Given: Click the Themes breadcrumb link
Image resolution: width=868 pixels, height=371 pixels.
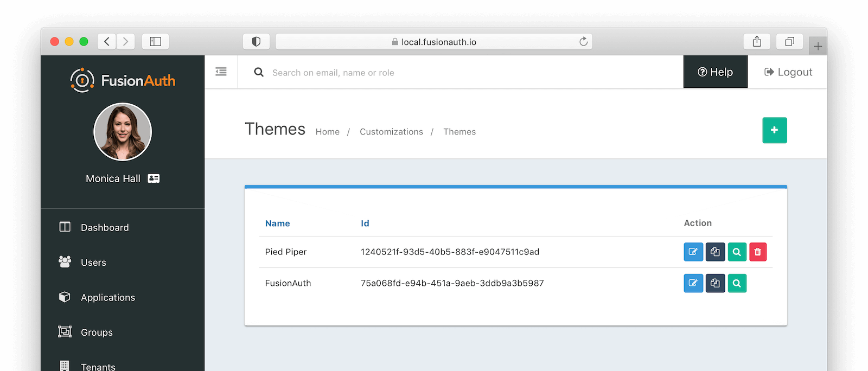Looking at the screenshot, I should pyautogui.click(x=459, y=132).
